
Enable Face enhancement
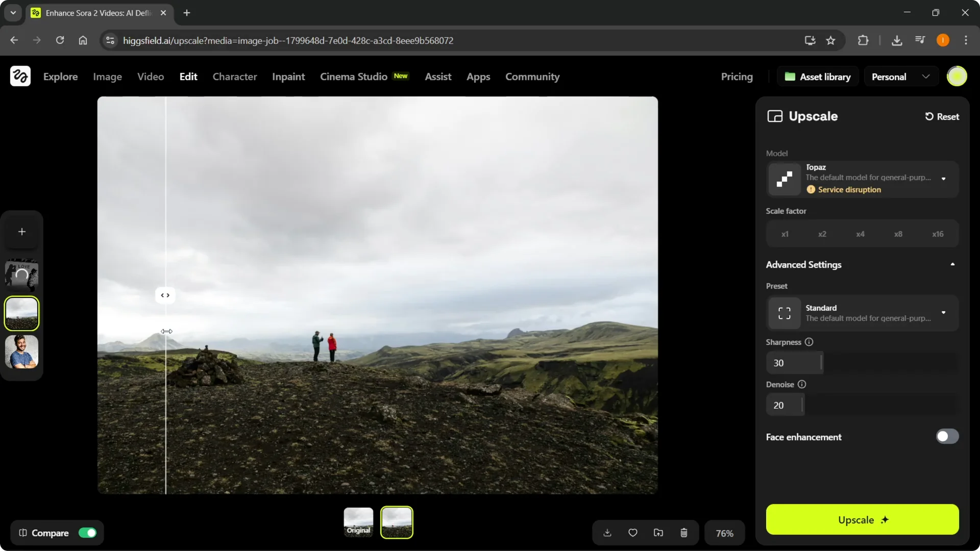[947, 436]
